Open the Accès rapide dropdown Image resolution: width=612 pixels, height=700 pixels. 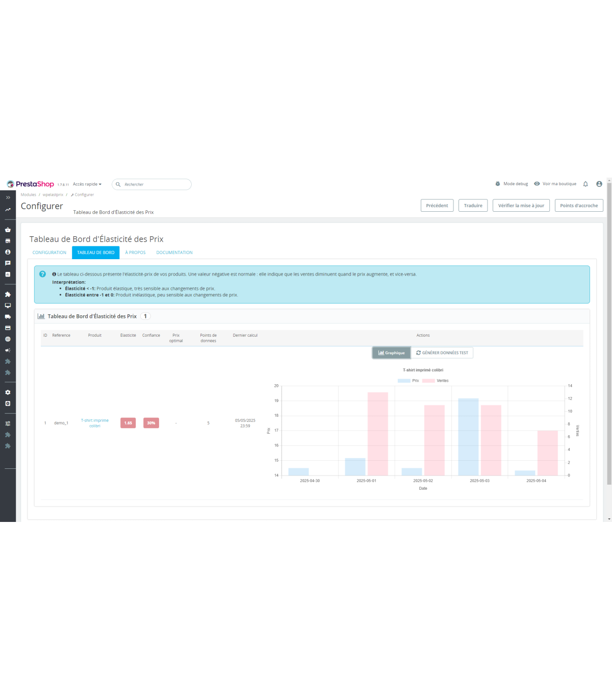click(87, 184)
